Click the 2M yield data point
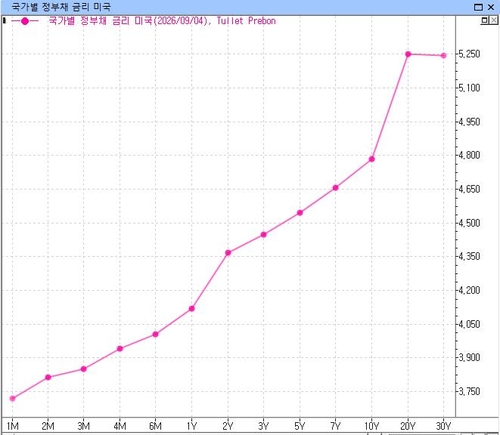The width and height of the screenshot is (500, 435). click(48, 377)
